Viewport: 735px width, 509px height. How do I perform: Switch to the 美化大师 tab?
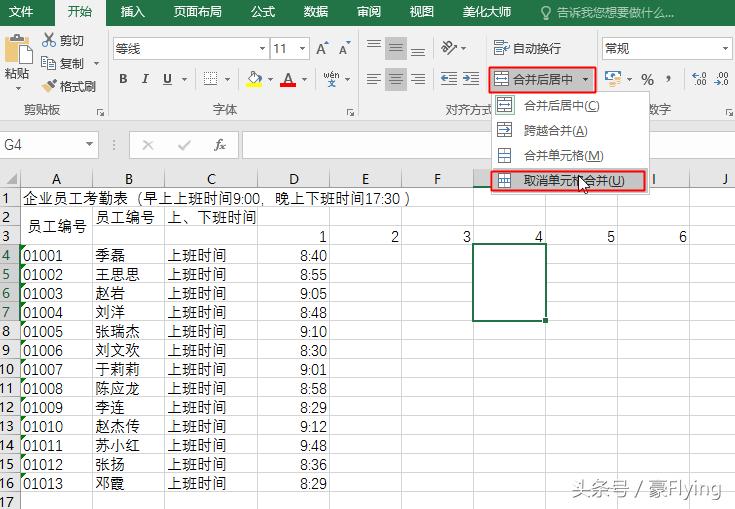coord(487,11)
